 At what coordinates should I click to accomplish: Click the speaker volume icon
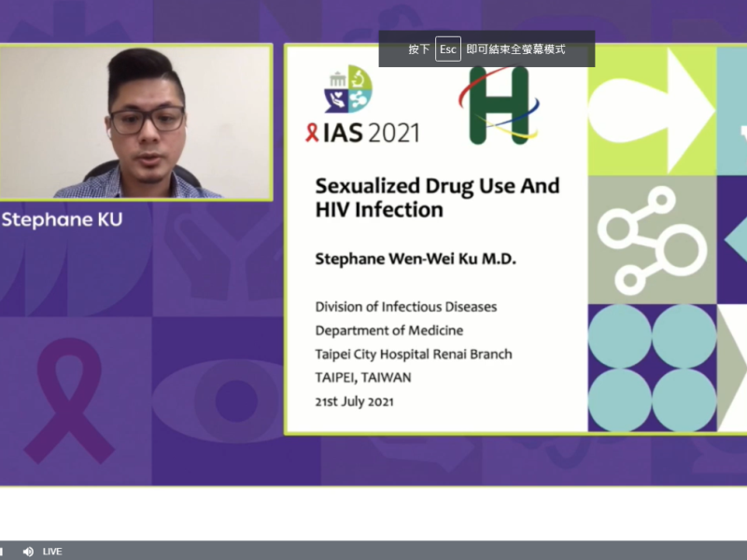(28, 552)
